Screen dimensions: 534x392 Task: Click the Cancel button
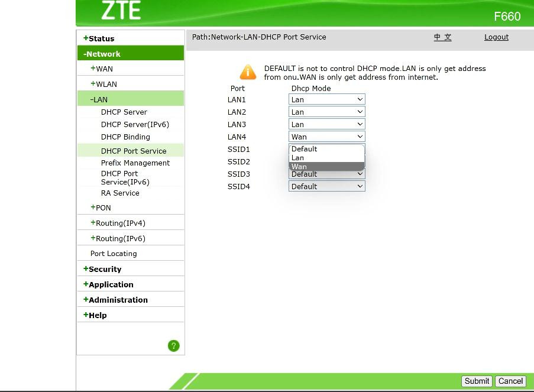coord(510,381)
